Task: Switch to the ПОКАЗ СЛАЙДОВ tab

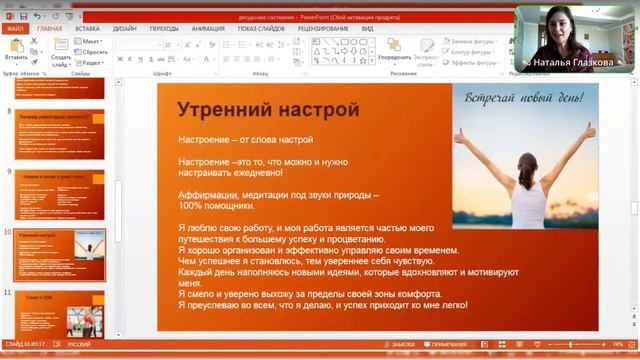Action: (x=261, y=29)
